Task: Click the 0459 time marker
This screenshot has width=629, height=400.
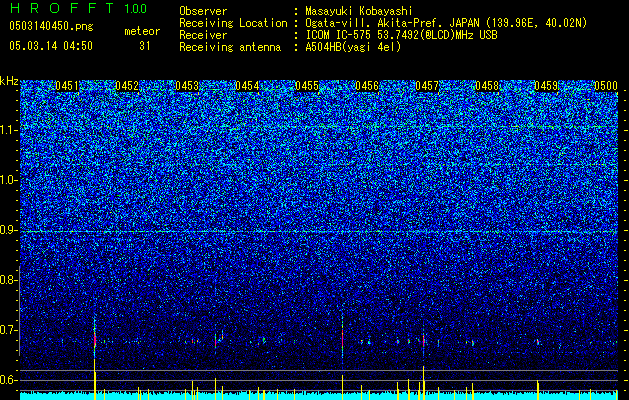Action: click(546, 86)
